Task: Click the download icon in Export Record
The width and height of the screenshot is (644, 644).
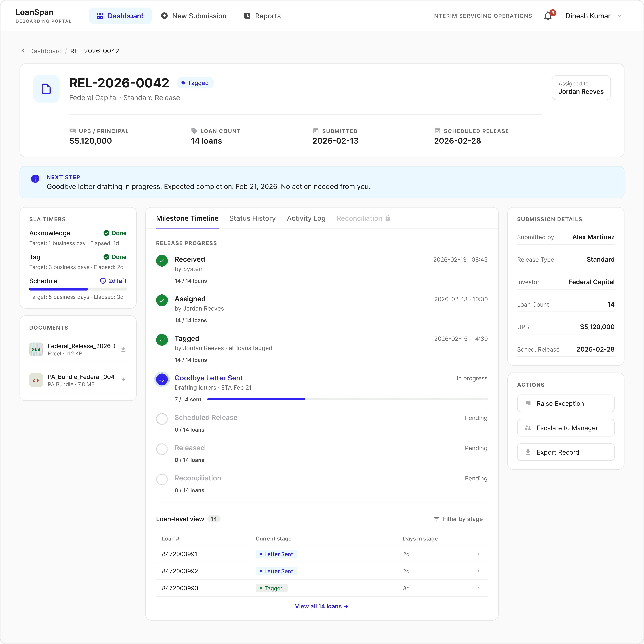Action: tap(528, 452)
